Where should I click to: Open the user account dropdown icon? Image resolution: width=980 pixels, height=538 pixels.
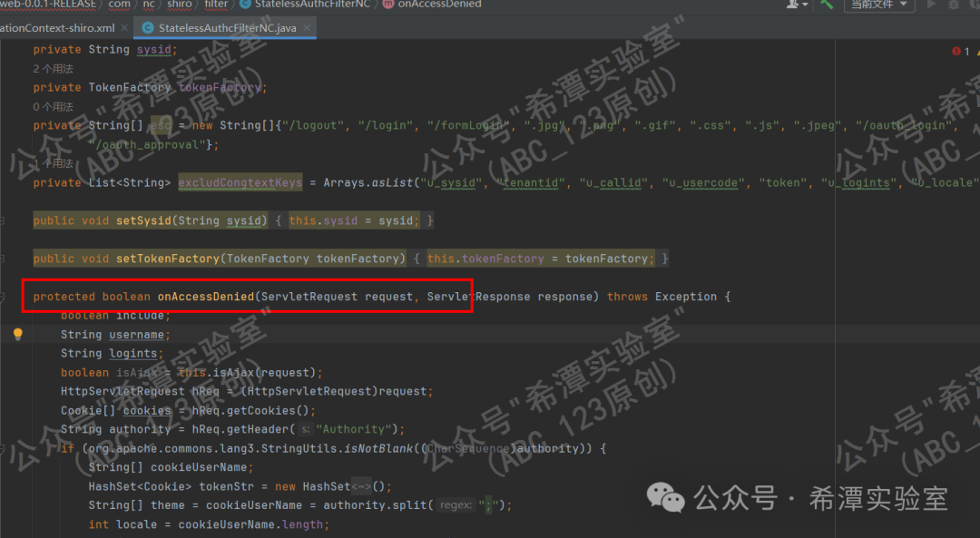coord(797,5)
